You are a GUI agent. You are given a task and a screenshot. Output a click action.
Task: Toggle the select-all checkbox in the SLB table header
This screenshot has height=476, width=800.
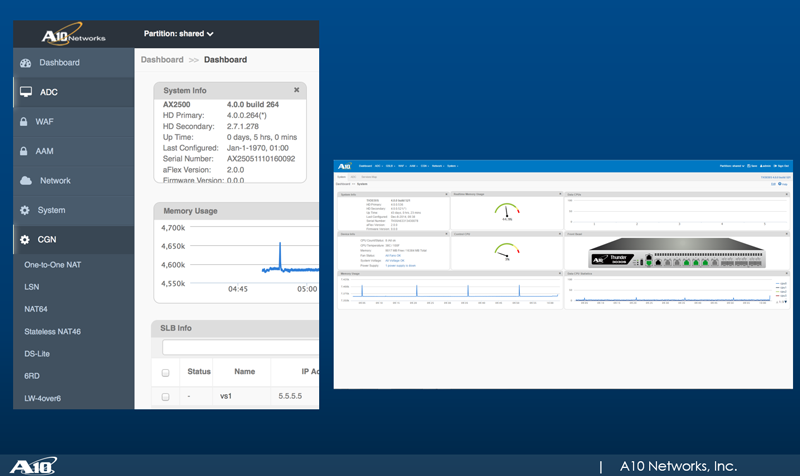[x=165, y=373]
